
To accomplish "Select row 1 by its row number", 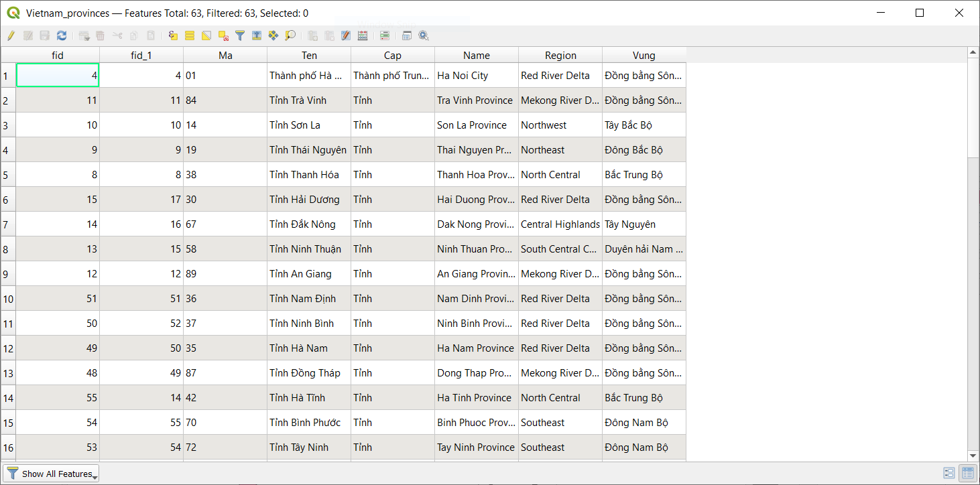I will pyautogui.click(x=8, y=76).
